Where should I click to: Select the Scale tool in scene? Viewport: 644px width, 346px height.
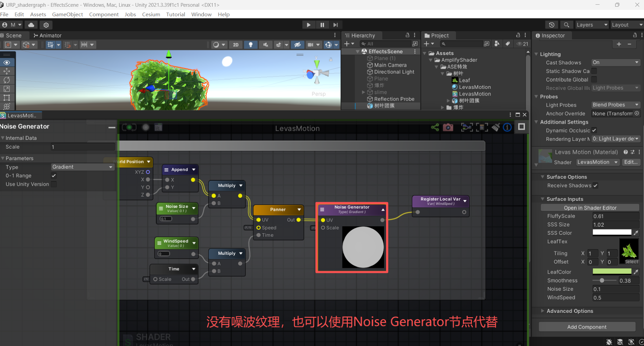(7, 89)
